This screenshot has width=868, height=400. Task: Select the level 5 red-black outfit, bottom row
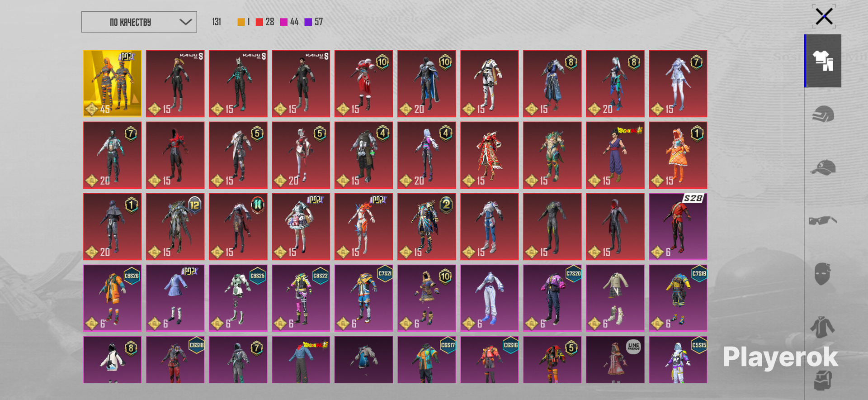pyautogui.click(x=552, y=360)
